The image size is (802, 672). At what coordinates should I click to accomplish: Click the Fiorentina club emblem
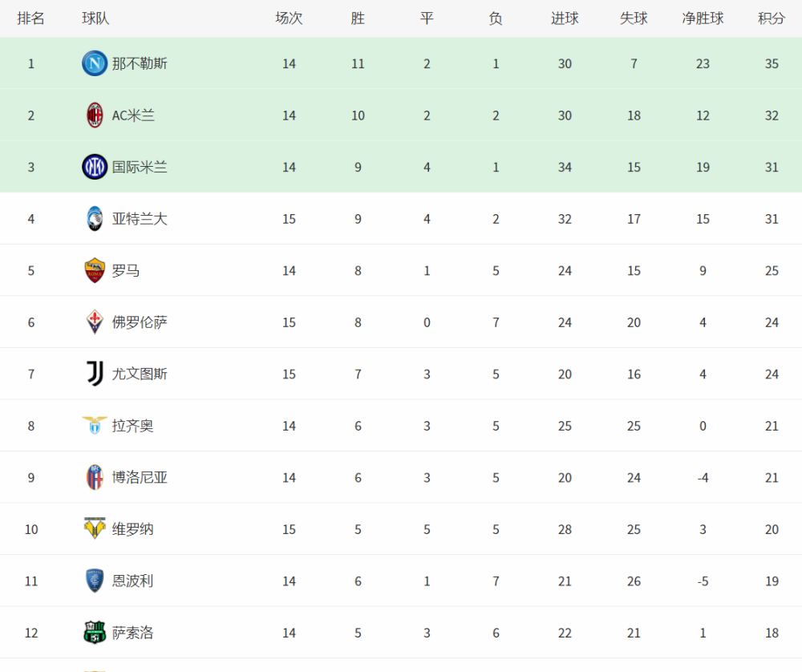point(95,322)
